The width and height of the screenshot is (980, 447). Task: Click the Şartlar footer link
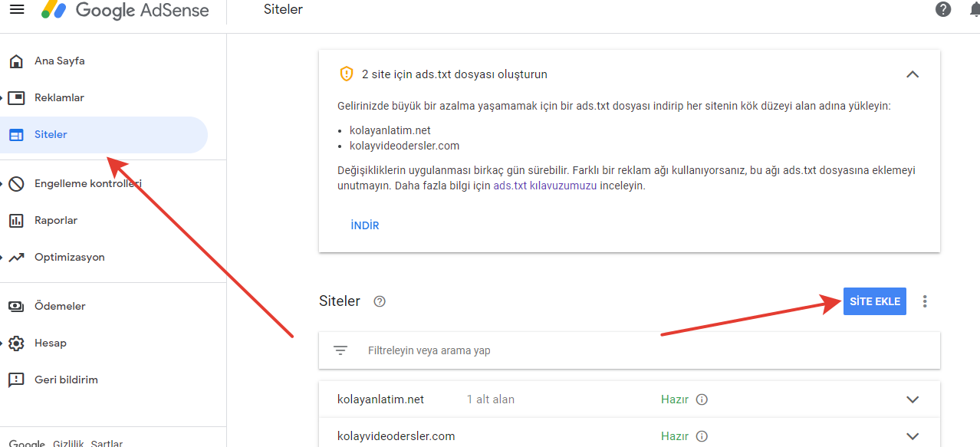click(x=107, y=443)
